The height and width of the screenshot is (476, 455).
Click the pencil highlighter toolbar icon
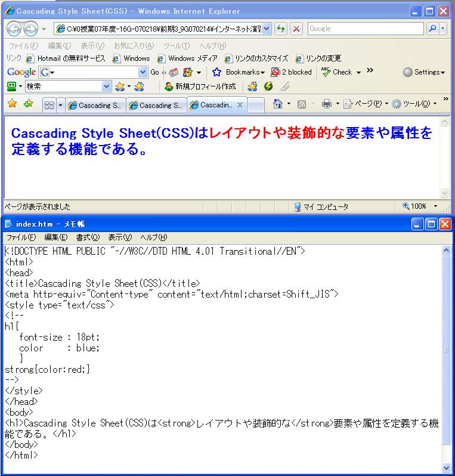284,86
